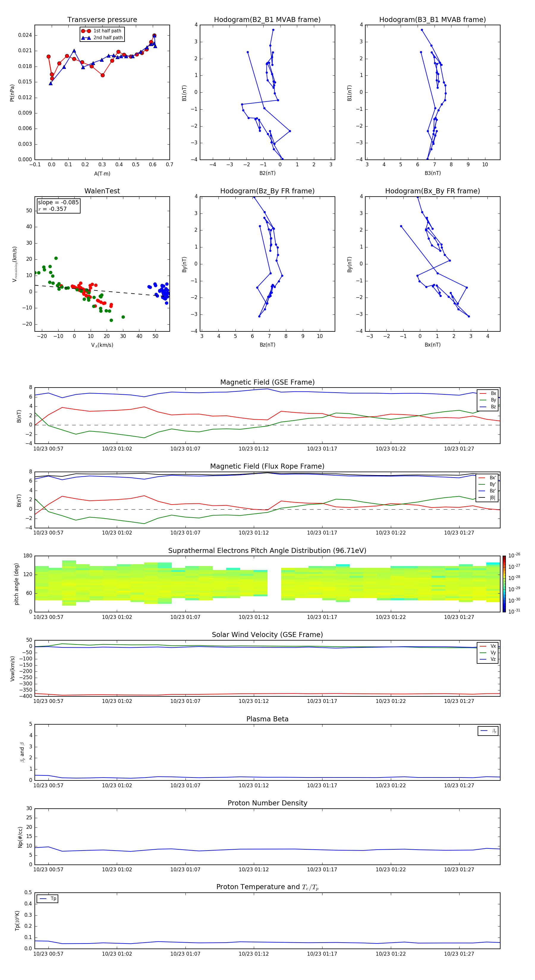
Task: Click B1(nT) label of the B3_B1 hodogram
Action: tap(349, 93)
